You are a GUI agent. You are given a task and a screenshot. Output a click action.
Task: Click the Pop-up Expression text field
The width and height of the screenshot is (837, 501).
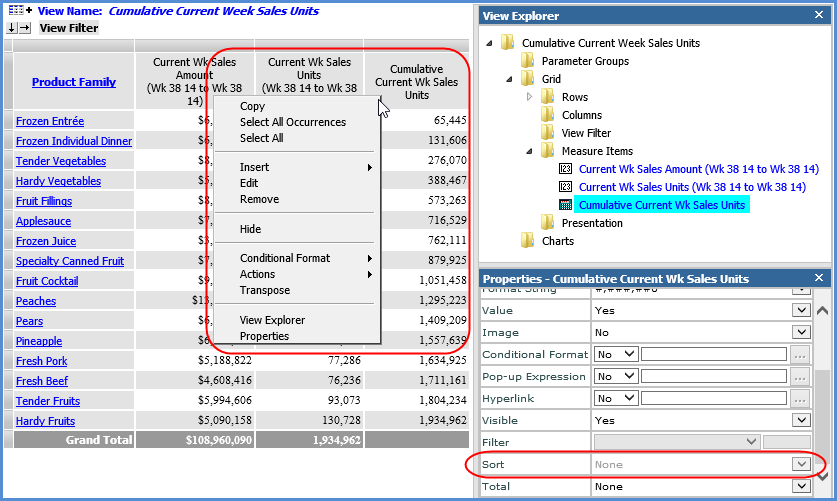pyautogui.click(x=715, y=377)
